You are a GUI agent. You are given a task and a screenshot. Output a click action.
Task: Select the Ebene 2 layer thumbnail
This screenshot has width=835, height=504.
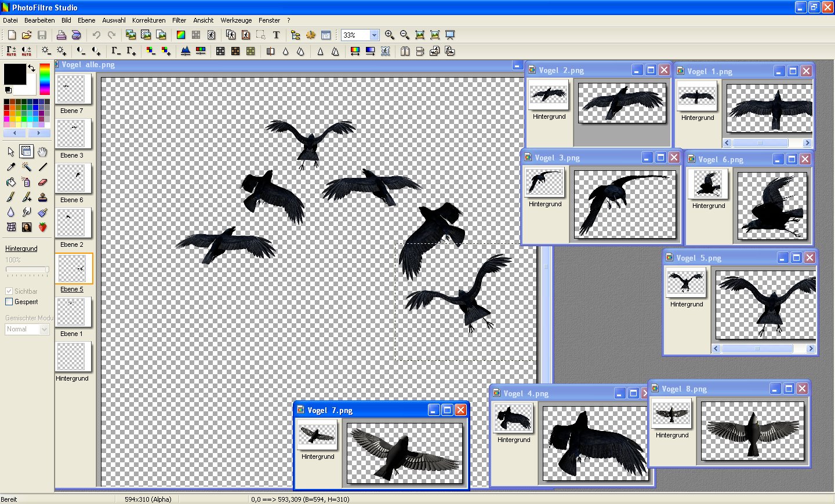click(73, 223)
